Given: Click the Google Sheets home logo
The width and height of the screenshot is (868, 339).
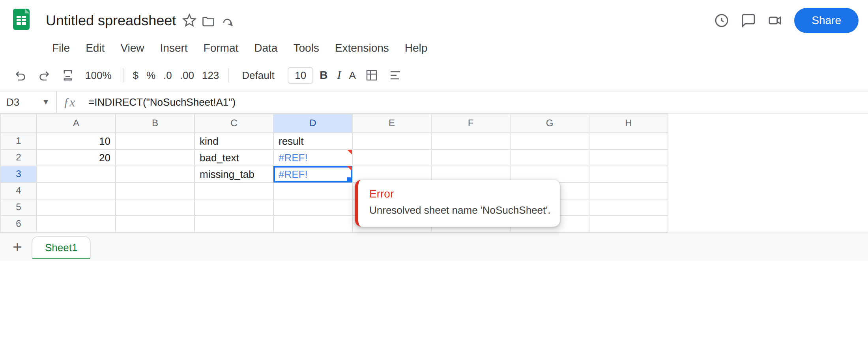Looking at the screenshot, I should point(21,20).
